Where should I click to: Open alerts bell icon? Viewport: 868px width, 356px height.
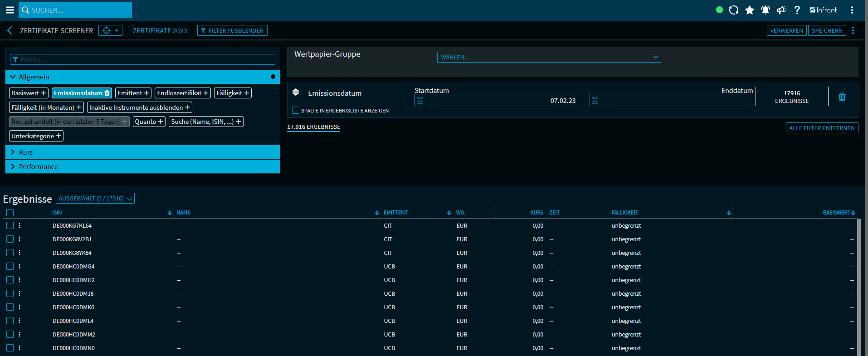tap(766, 10)
